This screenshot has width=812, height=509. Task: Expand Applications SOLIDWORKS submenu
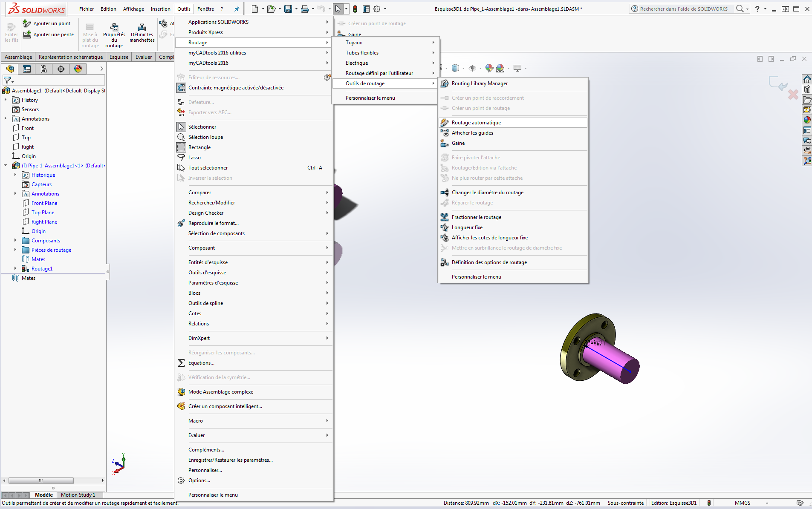pos(254,22)
